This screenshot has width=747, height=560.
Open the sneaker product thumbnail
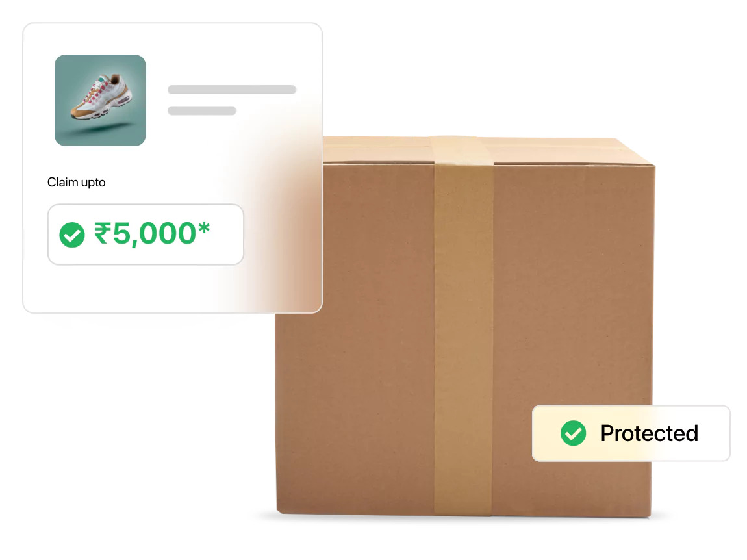click(x=100, y=100)
